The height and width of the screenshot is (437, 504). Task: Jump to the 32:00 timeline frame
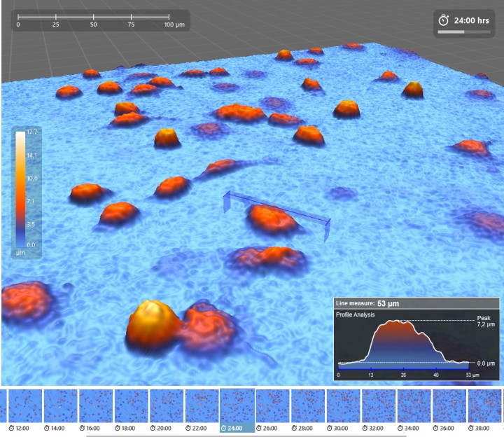[378, 406]
